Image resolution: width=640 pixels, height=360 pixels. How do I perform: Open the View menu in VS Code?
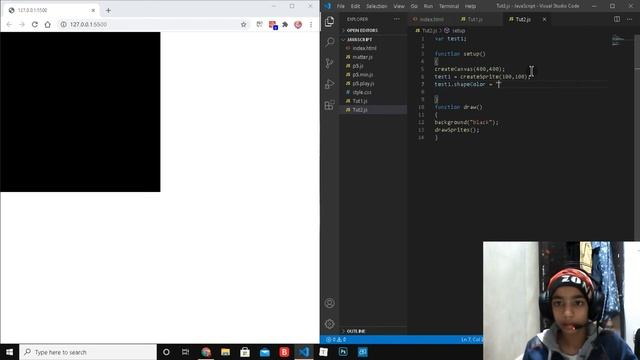(x=399, y=6)
